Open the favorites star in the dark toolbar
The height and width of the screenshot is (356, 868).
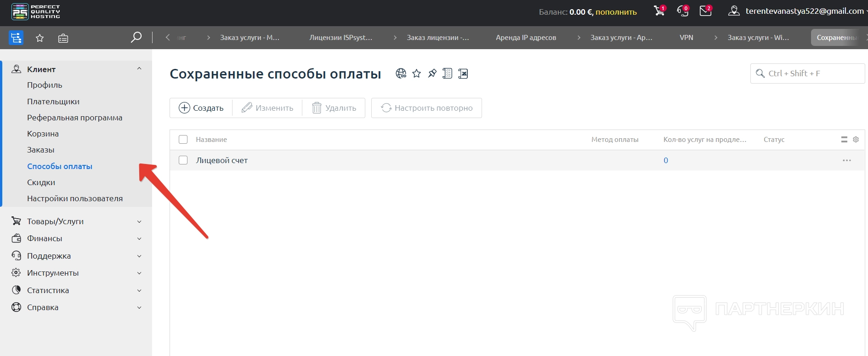point(40,38)
